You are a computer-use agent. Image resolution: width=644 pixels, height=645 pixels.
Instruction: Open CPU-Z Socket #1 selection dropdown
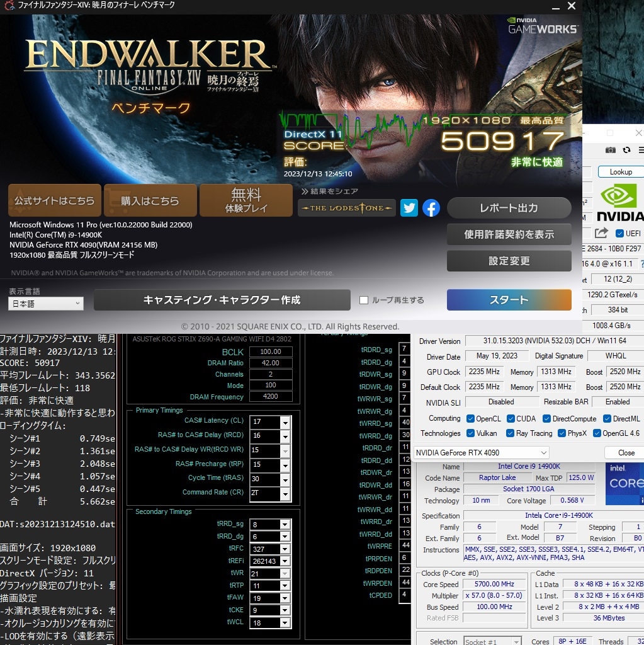pyautogui.click(x=493, y=641)
